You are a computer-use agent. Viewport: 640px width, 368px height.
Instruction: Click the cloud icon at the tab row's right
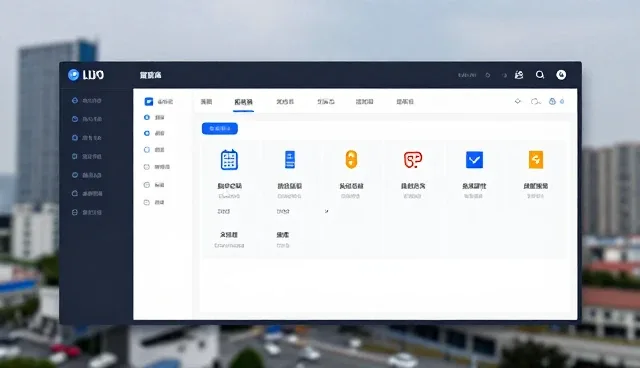(536, 101)
